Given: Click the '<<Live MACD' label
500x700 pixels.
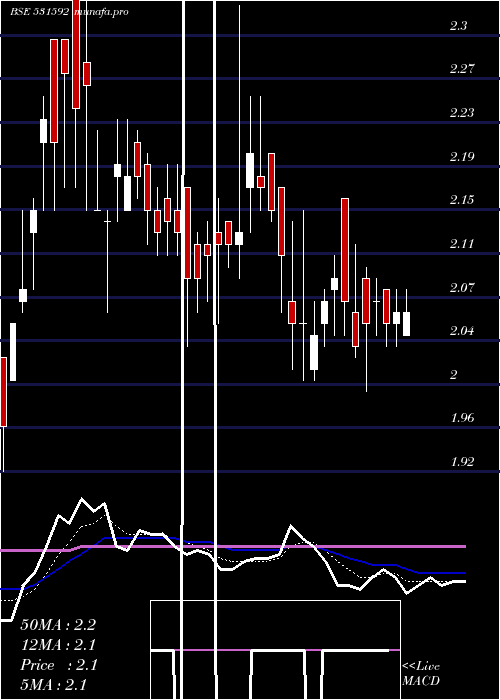Looking at the screenshot, I should [421, 674].
